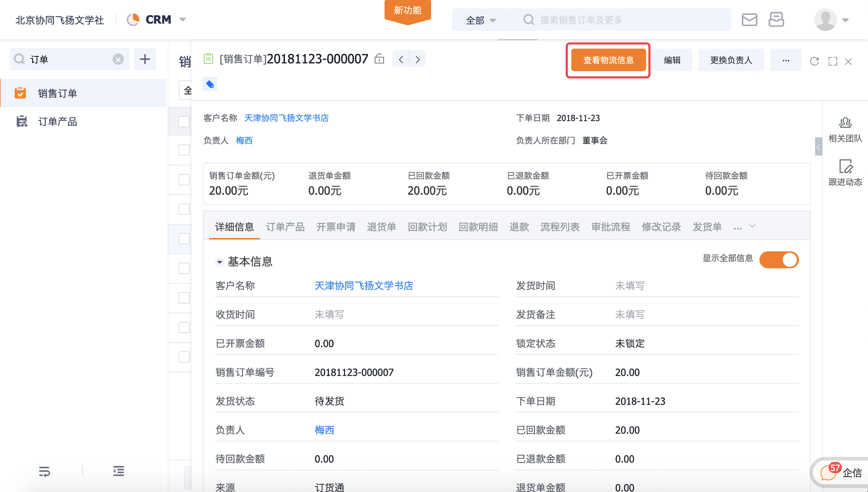Switch to 订单产品 tab

coord(285,227)
